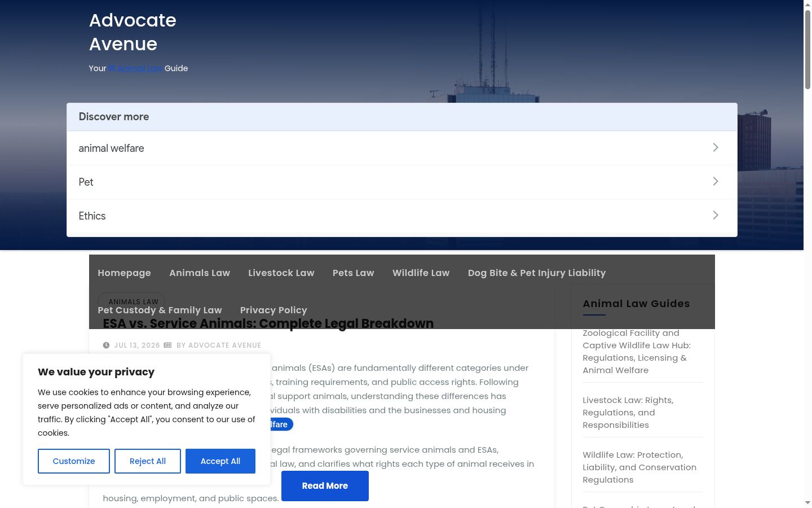Image resolution: width=812 pixels, height=508 pixels.
Task: Select 'Pet' in Discover more list
Action: (x=402, y=182)
